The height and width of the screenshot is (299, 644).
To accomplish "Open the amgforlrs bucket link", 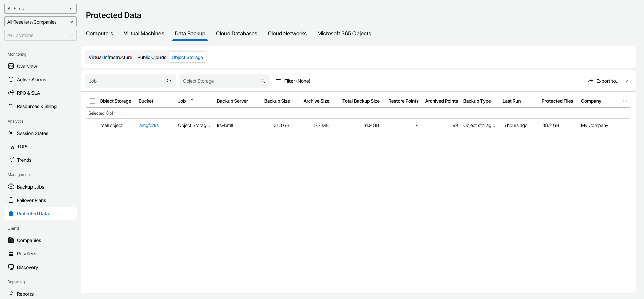I will (x=149, y=125).
